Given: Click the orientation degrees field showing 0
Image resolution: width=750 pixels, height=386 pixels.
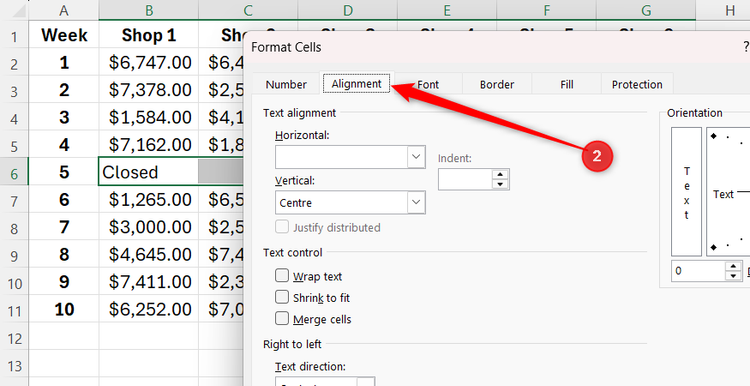Looking at the screenshot, I should tap(699, 271).
